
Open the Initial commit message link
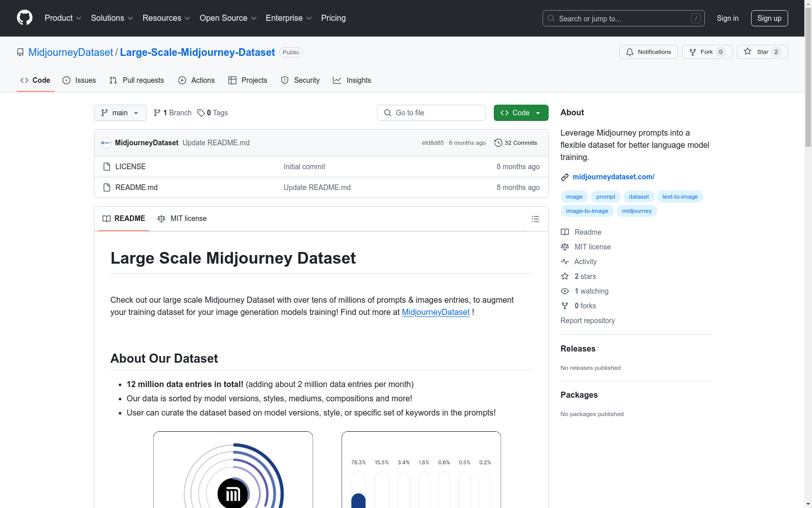[x=304, y=167]
